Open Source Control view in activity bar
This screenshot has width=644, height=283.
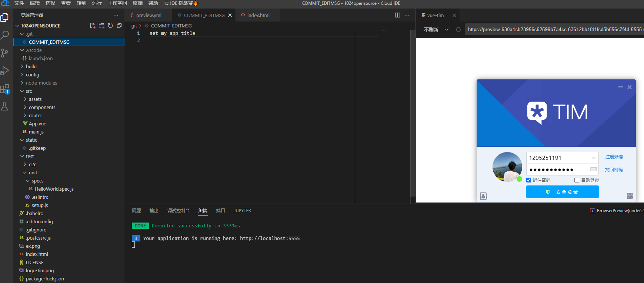pyautogui.click(x=5, y=53)
